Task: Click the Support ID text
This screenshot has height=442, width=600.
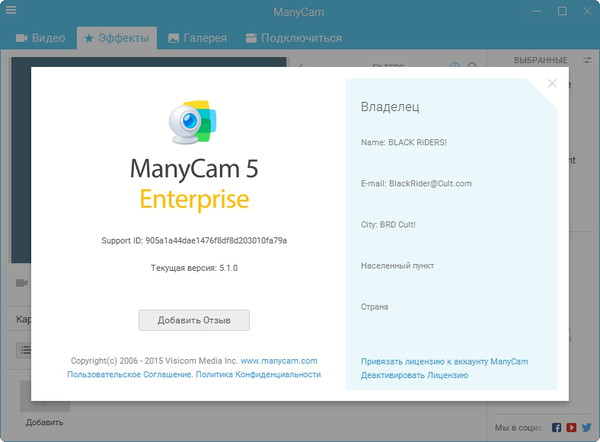Action: [x=194, y=241]
